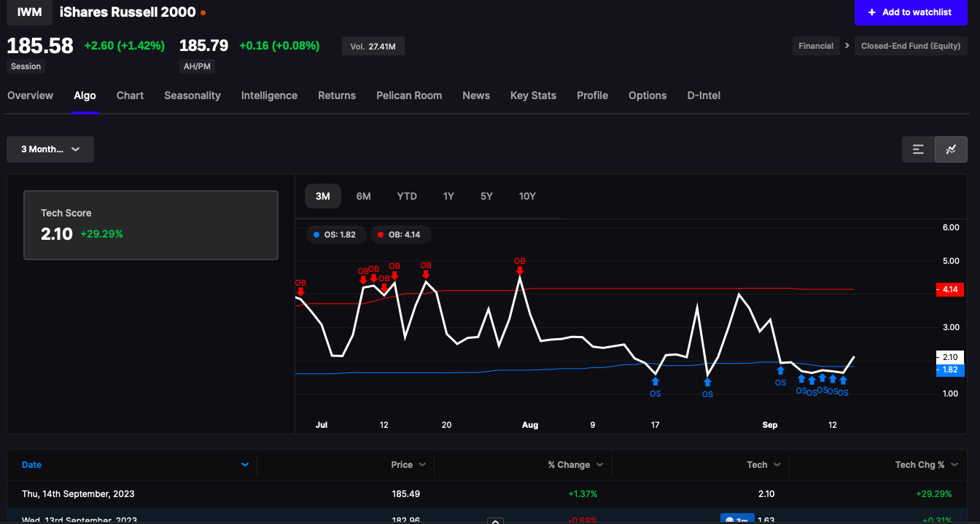Select the 5Y chart range
The height and width of the screenshot is (524, 980).
coord(486,196)
